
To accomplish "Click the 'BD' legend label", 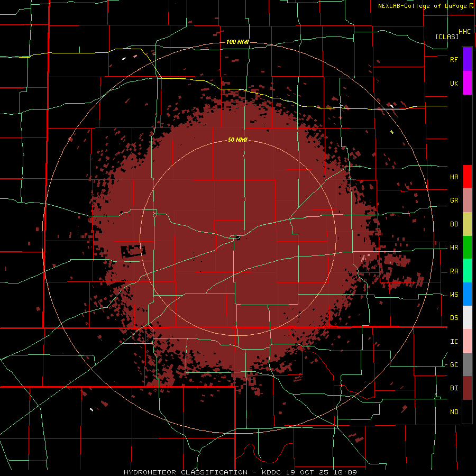I will pyautogui.click(x=454, y=224).
